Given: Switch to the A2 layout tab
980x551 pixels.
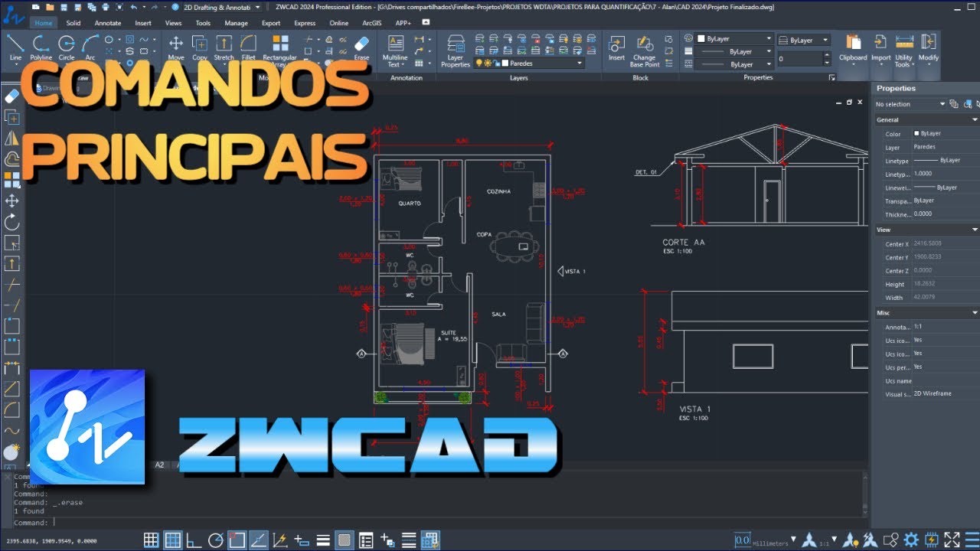Looking at the screenshot, I should tap(160, 465).
